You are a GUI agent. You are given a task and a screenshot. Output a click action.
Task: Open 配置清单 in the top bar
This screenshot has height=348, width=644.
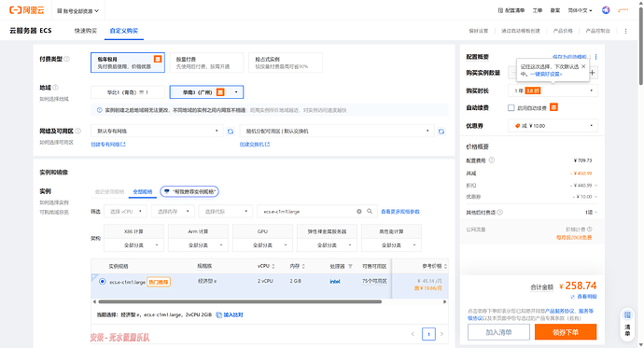[x=511, y=10]
